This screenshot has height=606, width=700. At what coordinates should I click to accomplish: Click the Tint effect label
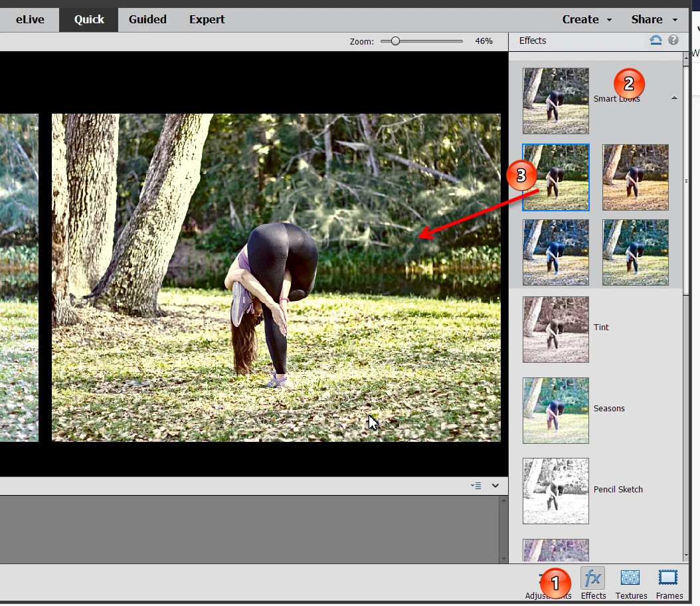point(601,328)
